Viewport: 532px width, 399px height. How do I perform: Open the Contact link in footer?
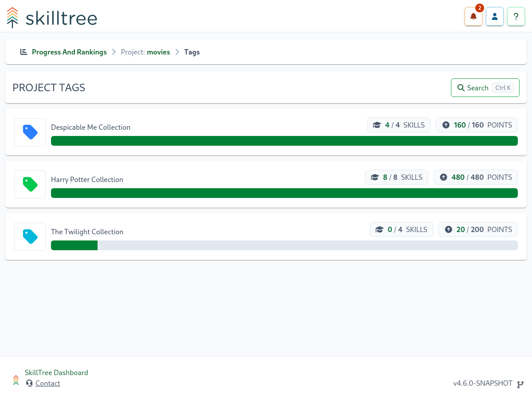pos(48,384)
